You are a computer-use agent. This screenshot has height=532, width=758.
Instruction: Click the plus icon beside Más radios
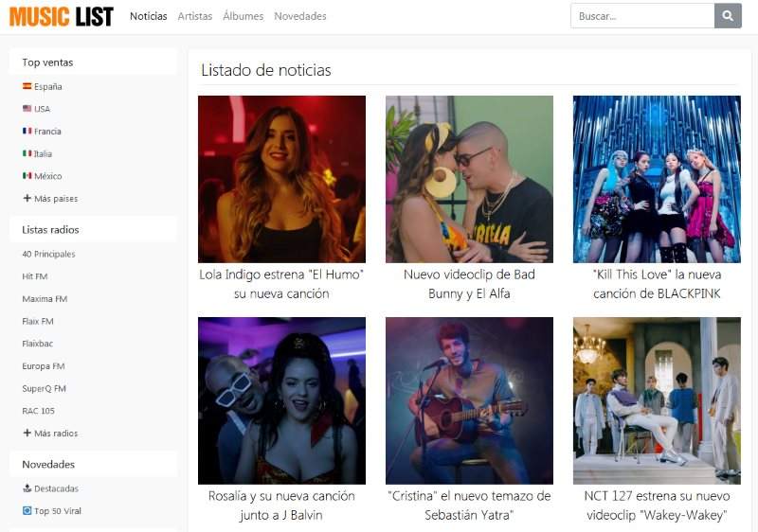pos(27,433)
